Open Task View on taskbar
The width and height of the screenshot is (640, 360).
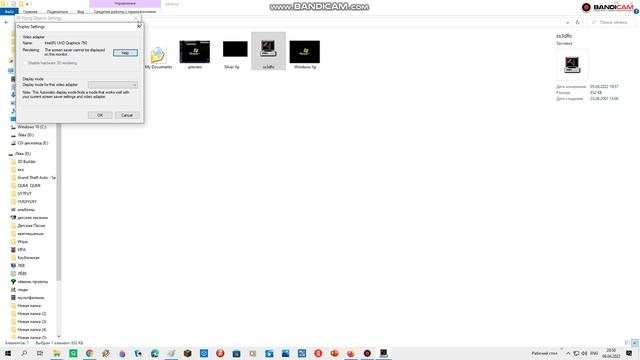point(40,353)
